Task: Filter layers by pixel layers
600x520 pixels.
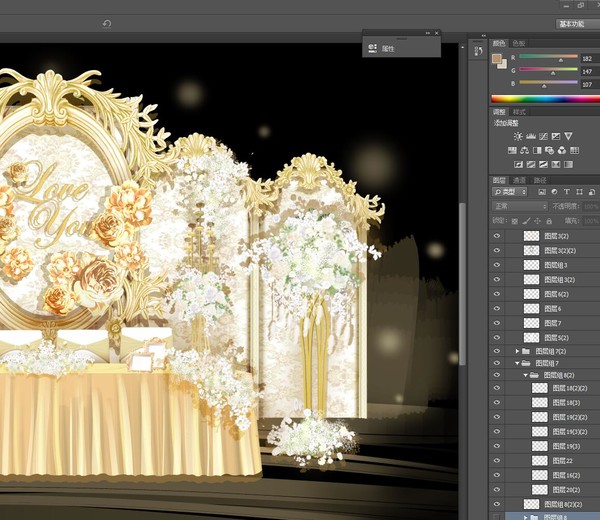Action: click(542, 192)
